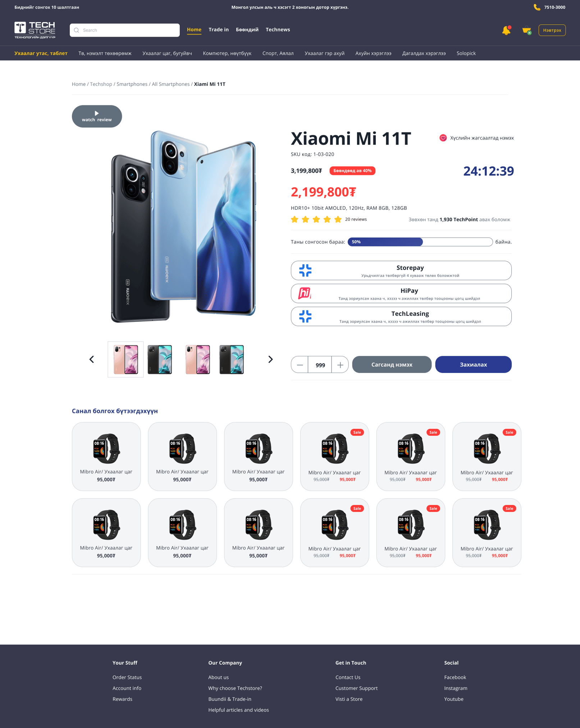Open the Trade in menu item
This screenshot has height=728, width=580.
(219, 29)
